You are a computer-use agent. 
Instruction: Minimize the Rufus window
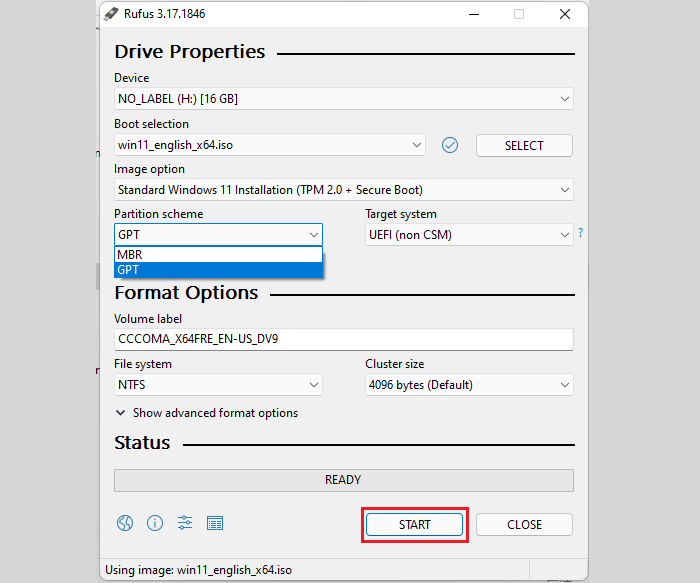tap(474, 14)
